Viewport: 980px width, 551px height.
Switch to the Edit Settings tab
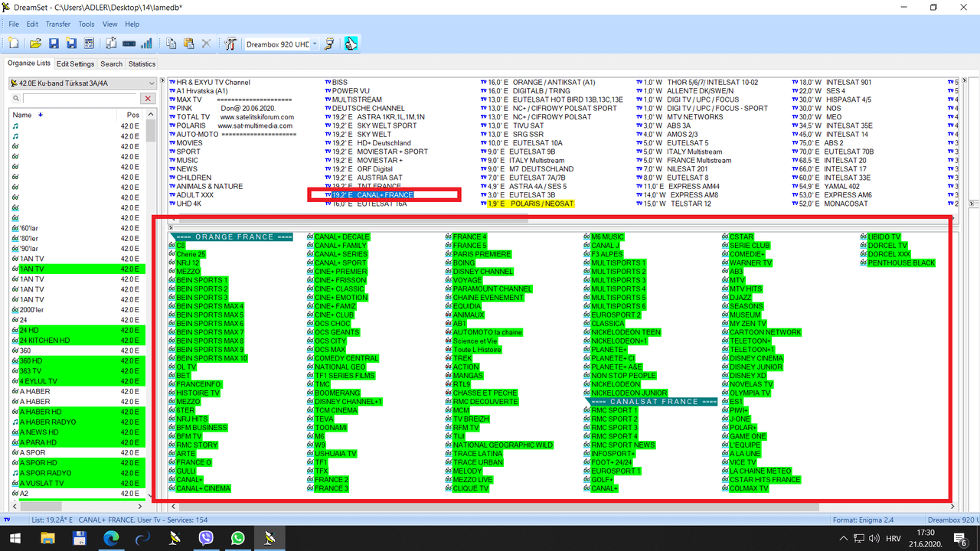point(75,64)
